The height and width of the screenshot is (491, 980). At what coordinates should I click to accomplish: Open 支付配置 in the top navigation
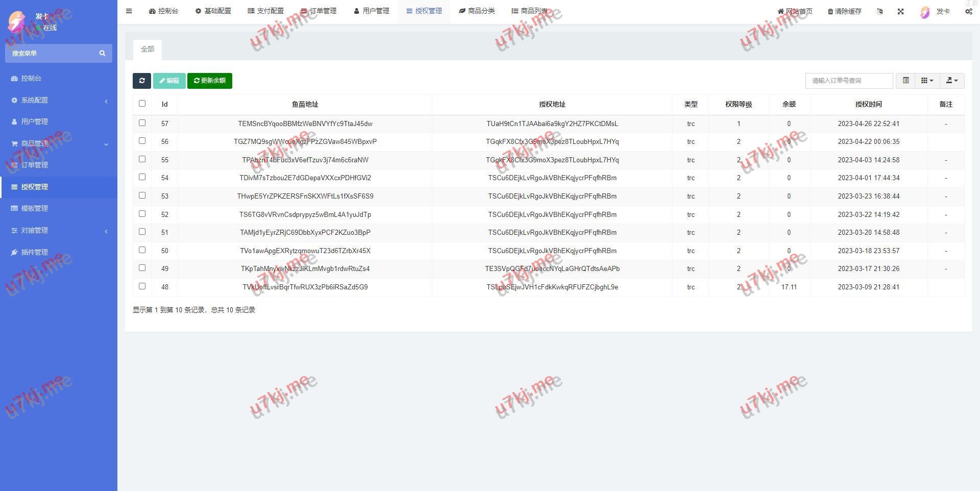coord(265,11)
